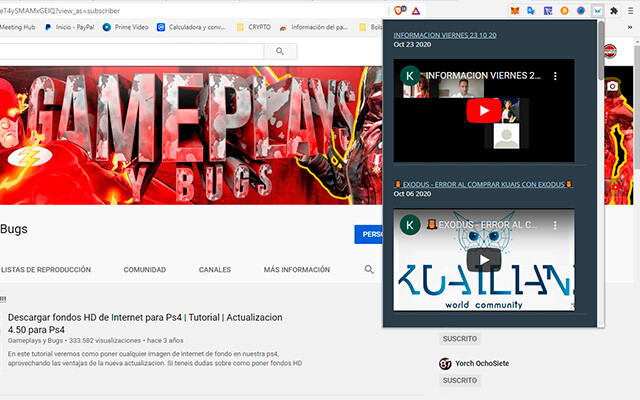This screenshot has width=640, height=400.
Task: Click the channel search magnifier icon
Action: [x=369, y=269]
